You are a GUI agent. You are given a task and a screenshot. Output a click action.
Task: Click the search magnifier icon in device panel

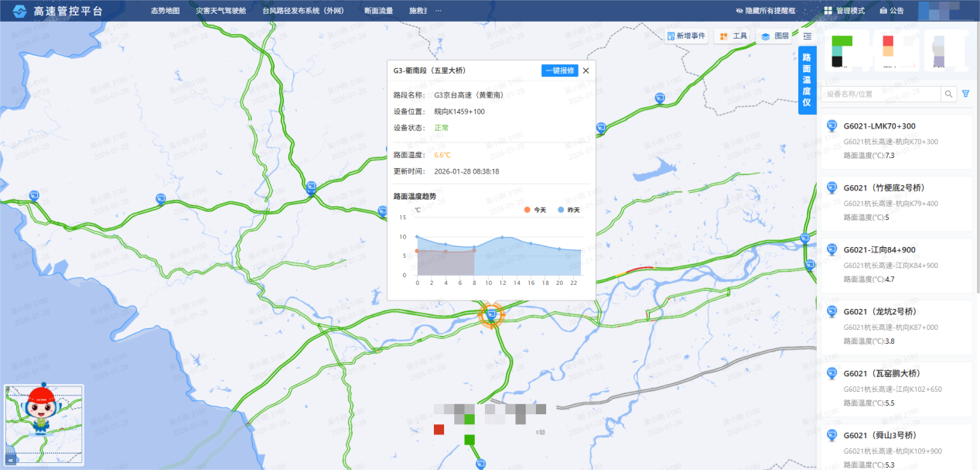(948, 94)
